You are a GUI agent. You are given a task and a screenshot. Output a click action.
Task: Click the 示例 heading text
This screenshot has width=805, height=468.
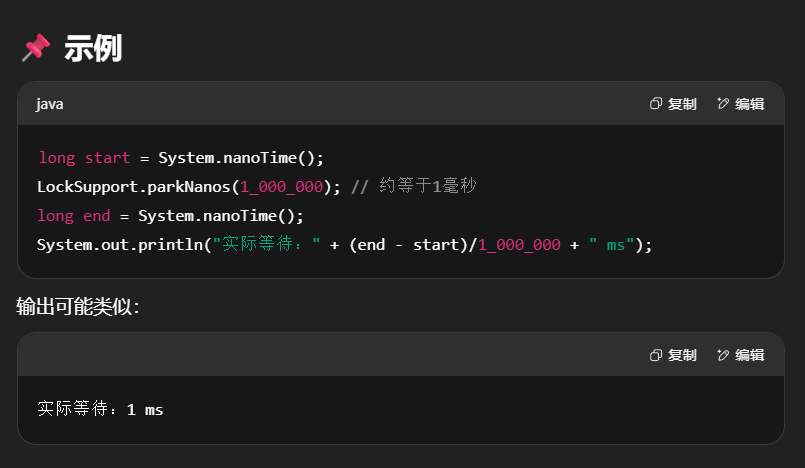click(93, 48)
